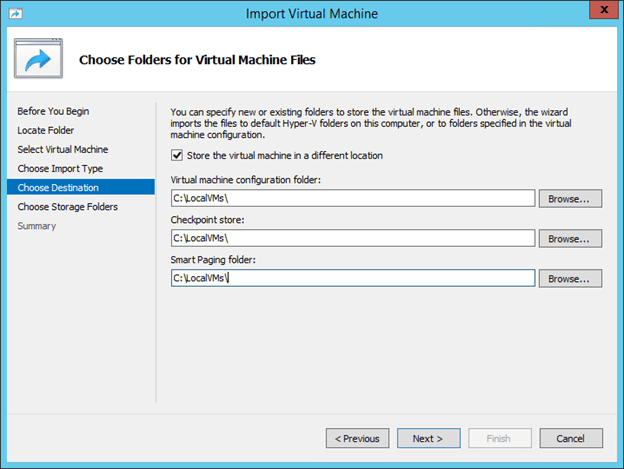624x469 pixels.
Task: Click the Virtual machine configuration folder field
Action: [352, 198]
